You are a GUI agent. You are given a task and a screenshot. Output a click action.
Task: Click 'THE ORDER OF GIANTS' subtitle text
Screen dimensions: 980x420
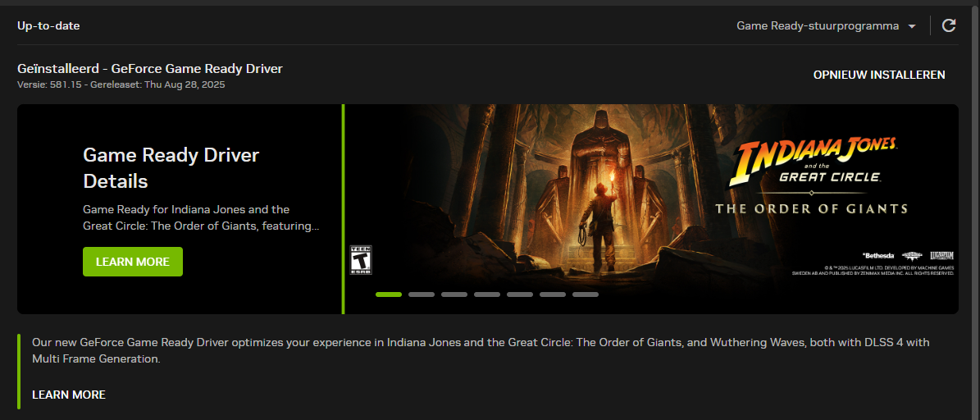point(811,208)
